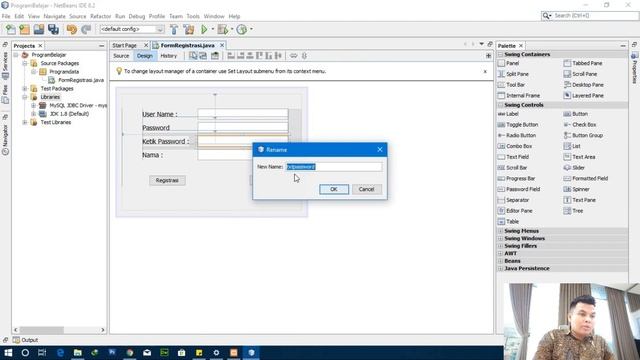Screen dimensions: 640x360
Task: Switch to the Source view tab
Action: (121, 56)
